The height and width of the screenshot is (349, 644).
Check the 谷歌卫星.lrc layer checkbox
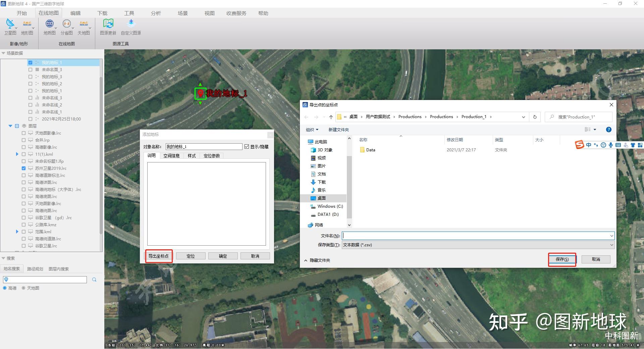coord(24,246)
